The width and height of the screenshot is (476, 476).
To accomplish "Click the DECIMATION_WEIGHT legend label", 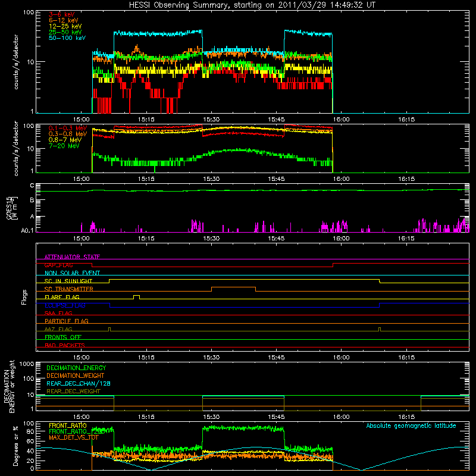I will (x=76, y=375).
